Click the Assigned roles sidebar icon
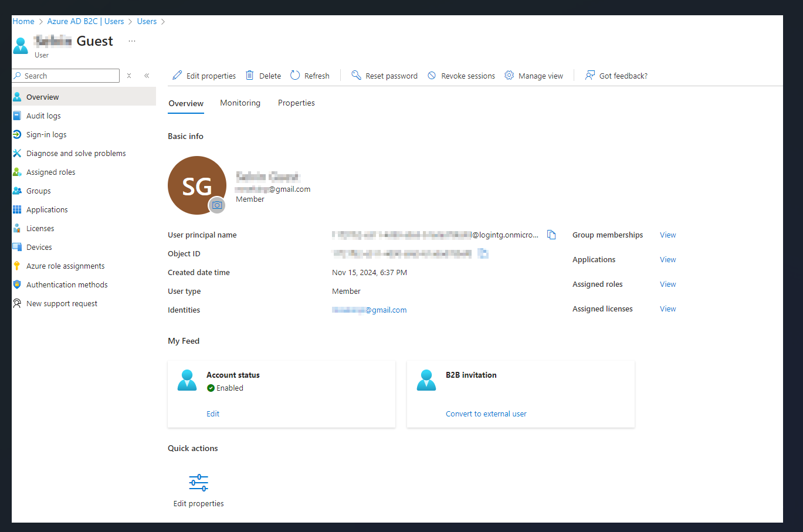This screenshot has height=532, width=803. click(17, 172)
